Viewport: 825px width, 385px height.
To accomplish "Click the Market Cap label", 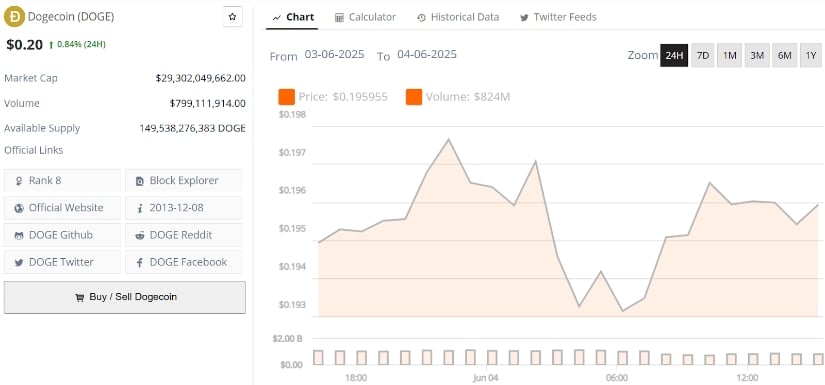I will coord(31,78).
